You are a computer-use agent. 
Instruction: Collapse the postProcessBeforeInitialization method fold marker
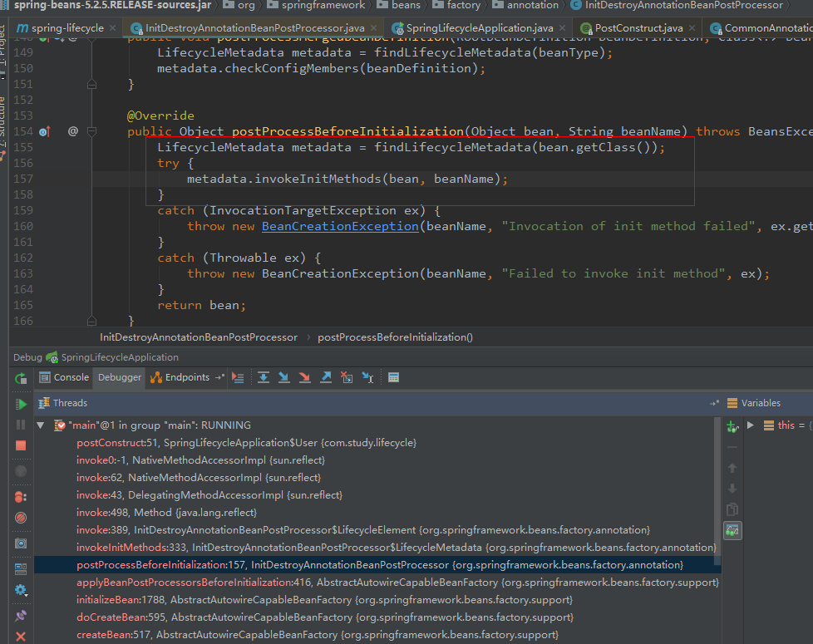[x=91, y=131]
